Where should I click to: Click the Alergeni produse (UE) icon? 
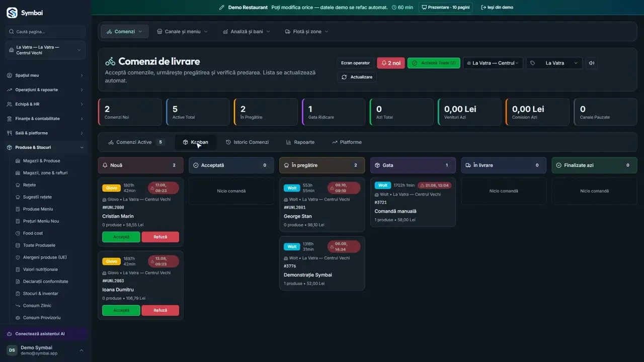18,257
